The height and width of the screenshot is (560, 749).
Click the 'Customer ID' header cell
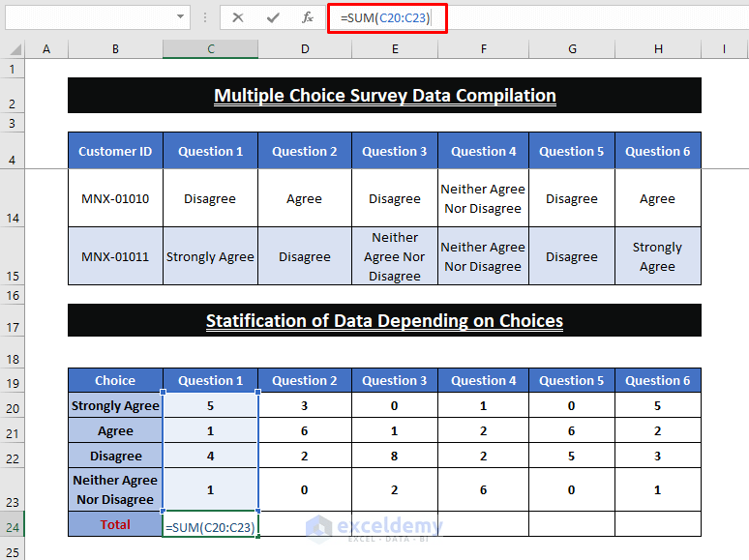coord(115,151)
